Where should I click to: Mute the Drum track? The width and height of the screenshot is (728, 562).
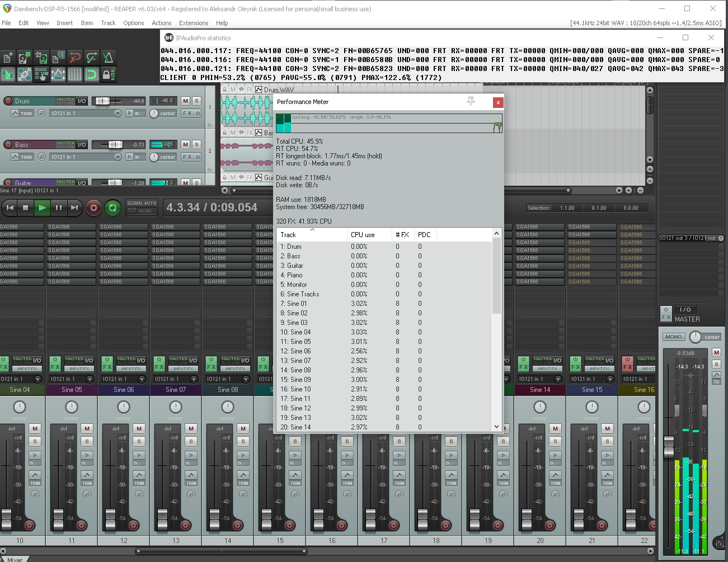[x=186, y=101]
